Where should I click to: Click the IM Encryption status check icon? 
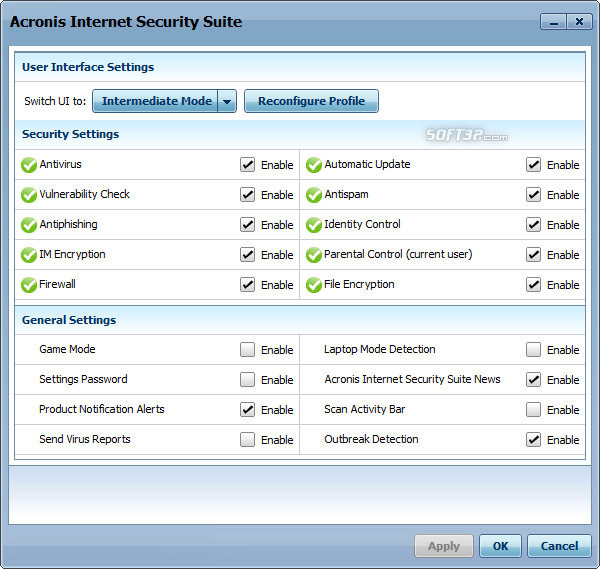[29, 255]
